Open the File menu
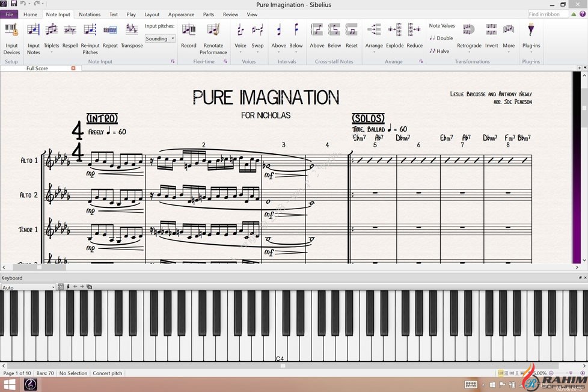The width and height of the screenshot is (588, 392). (x=9, y=14)
